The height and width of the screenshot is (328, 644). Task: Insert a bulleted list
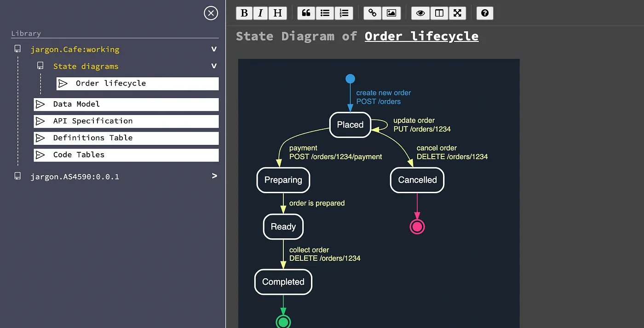[x=325, y=13]
